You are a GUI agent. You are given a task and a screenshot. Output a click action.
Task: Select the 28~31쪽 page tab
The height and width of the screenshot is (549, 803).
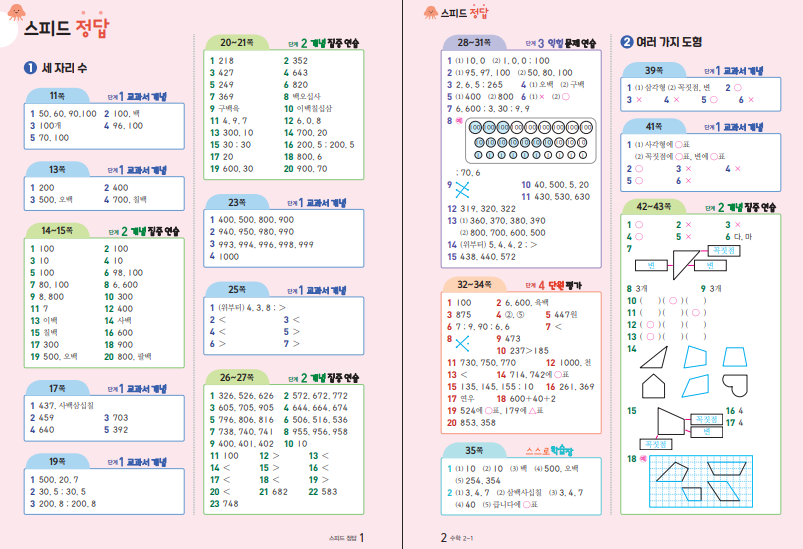(x=474, y=43)
